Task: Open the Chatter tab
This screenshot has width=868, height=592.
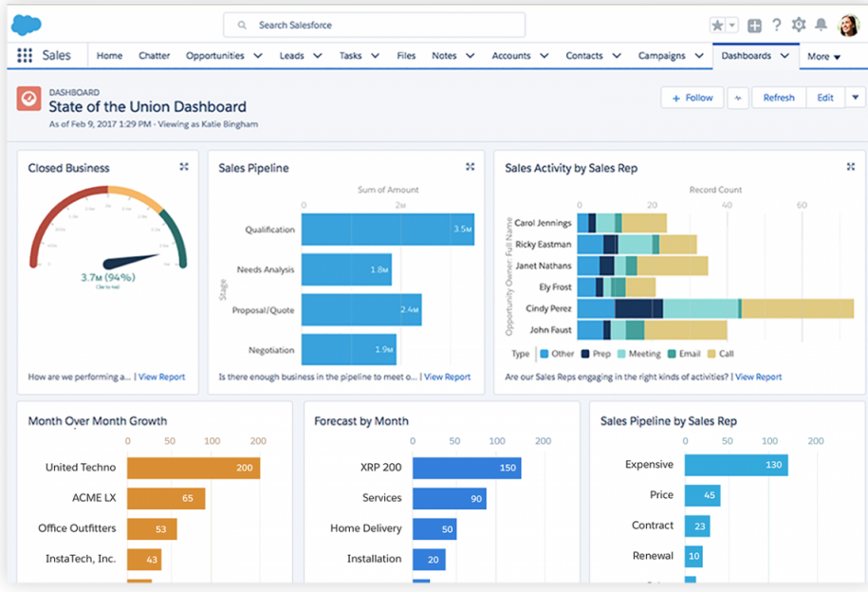Action: pyautogui.click(x=154, y=55)
